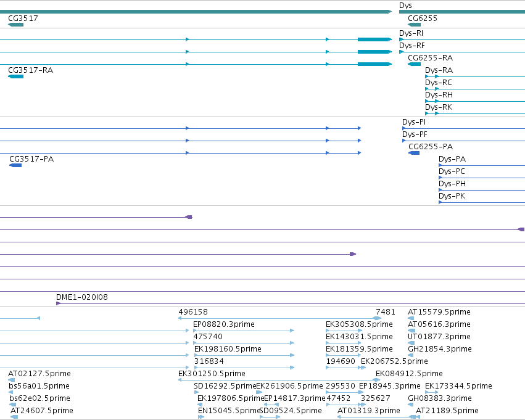Open the EK197806.5prime EST label

point(231,398)
